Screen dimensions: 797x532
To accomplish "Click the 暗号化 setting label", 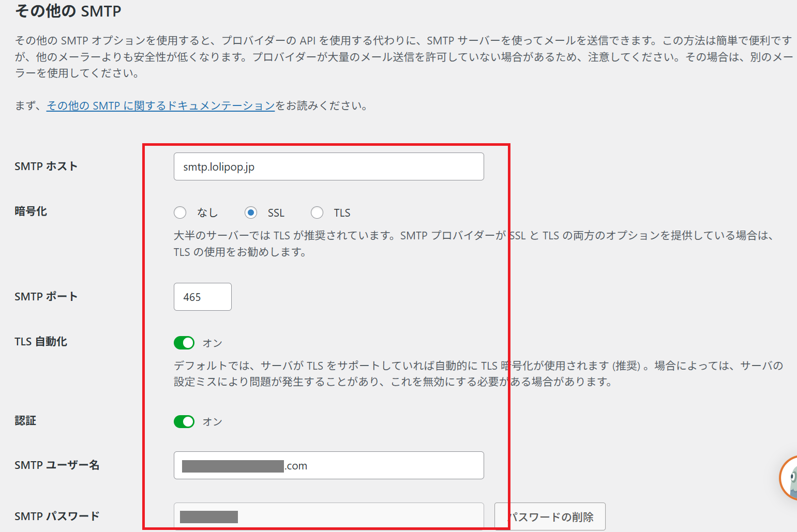I will coord(31,211).
